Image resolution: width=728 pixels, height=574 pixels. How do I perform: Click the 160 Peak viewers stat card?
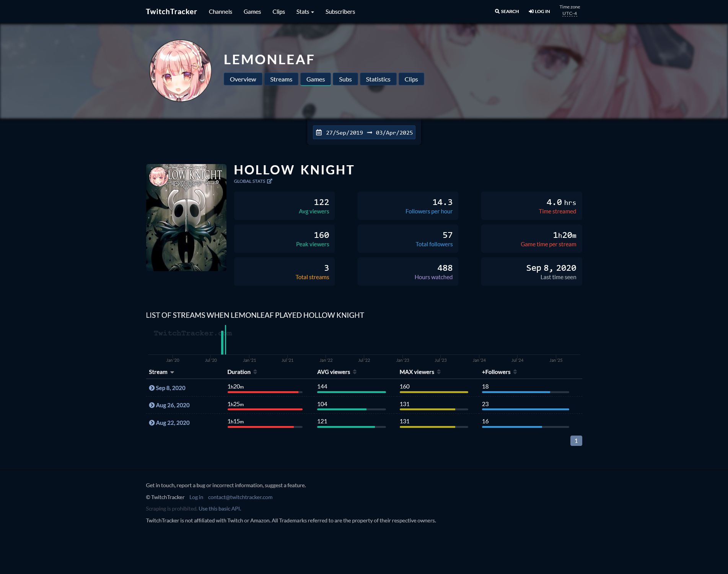coord(284,239)
